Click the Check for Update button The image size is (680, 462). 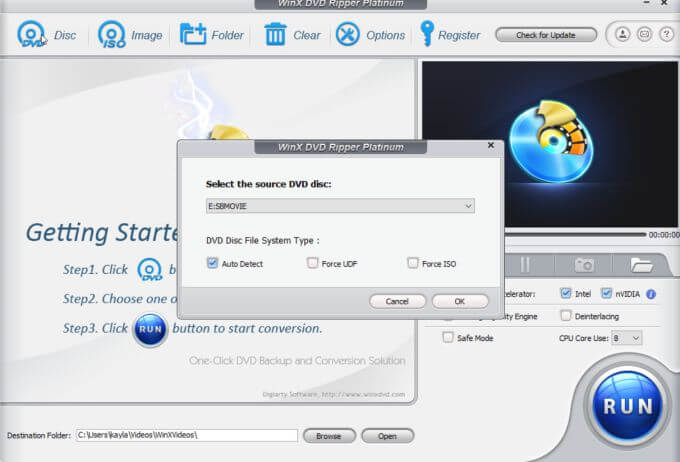coord(546,35)
